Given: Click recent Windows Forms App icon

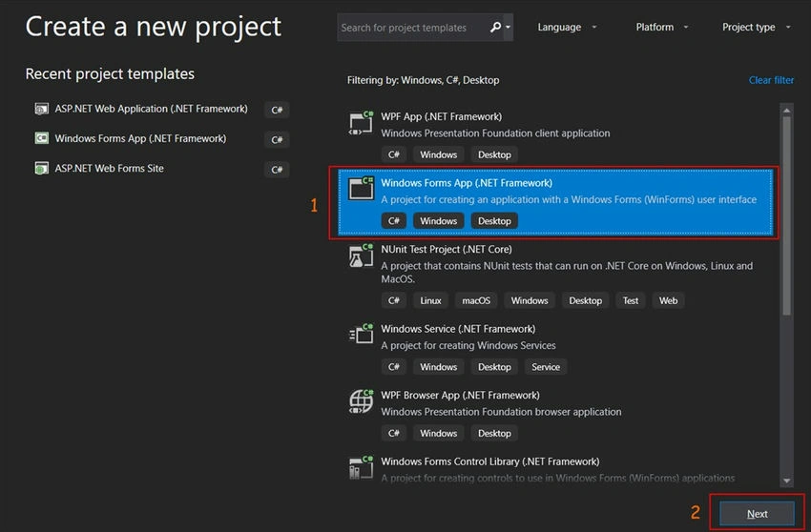Looking at the screenshot, I should point(41,138).
